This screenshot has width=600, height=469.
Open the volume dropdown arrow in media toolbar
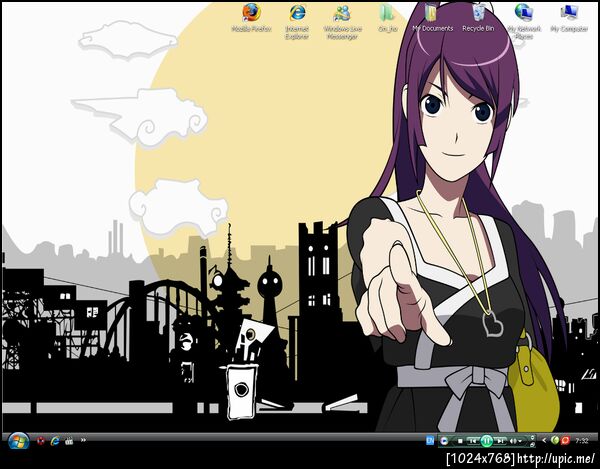pyautogui.click(x=520, y=441)
